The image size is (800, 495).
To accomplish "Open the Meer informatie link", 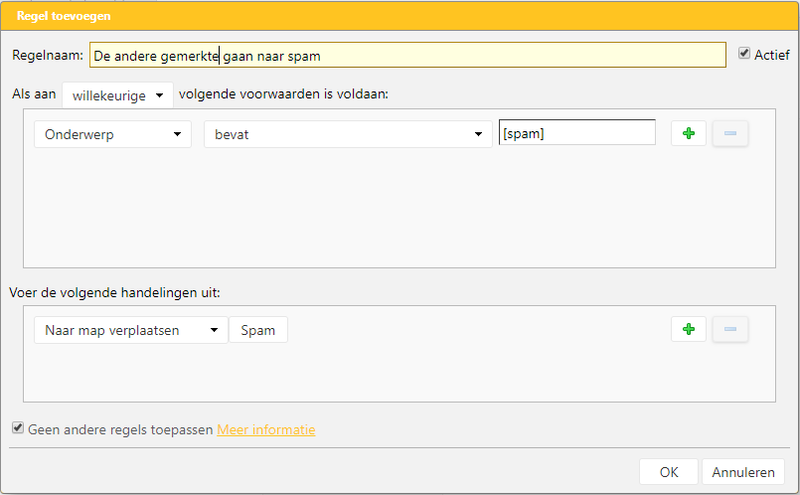I will [x=266, y=430].
